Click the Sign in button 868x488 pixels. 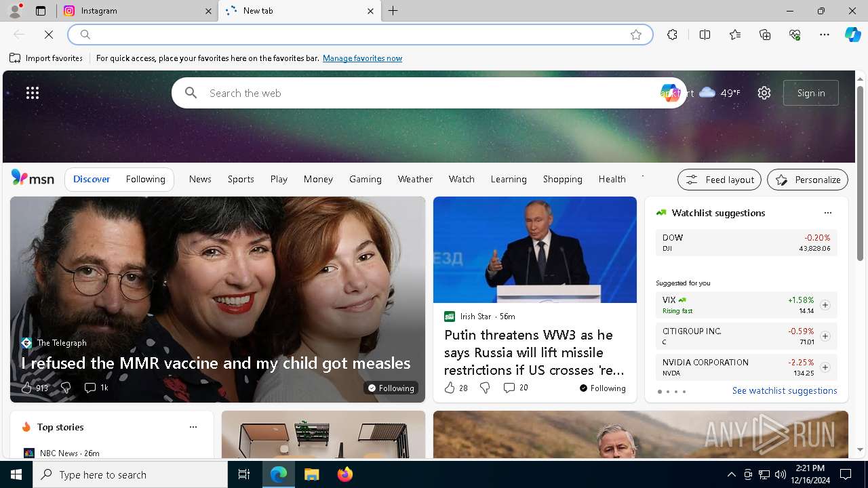click(811, 93)
